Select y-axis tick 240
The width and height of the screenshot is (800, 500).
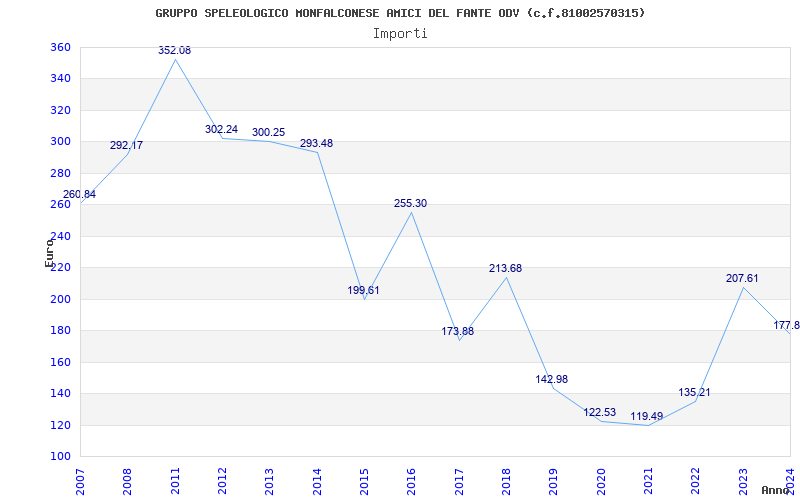tap(60, 236)
